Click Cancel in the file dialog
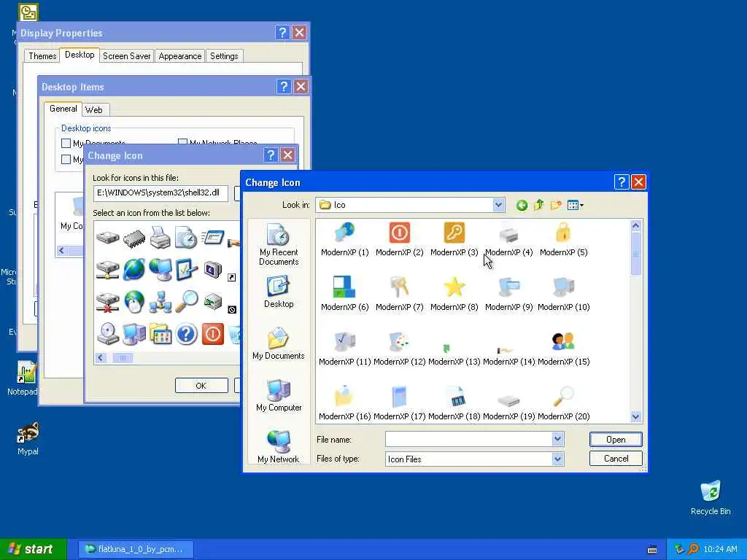 click(x=616, y=459)
